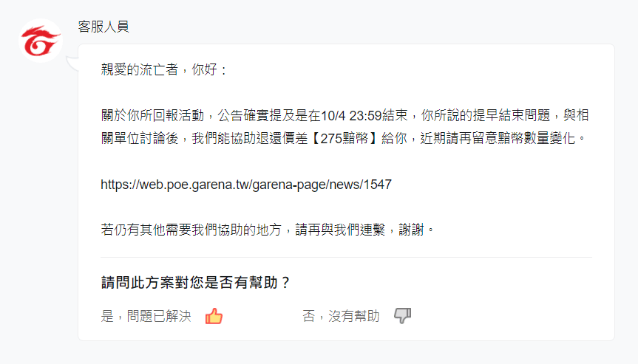Click the phrase 我們能協助退還價差
Viewport: 638px width, 364px height.
(x=250, y=139)
